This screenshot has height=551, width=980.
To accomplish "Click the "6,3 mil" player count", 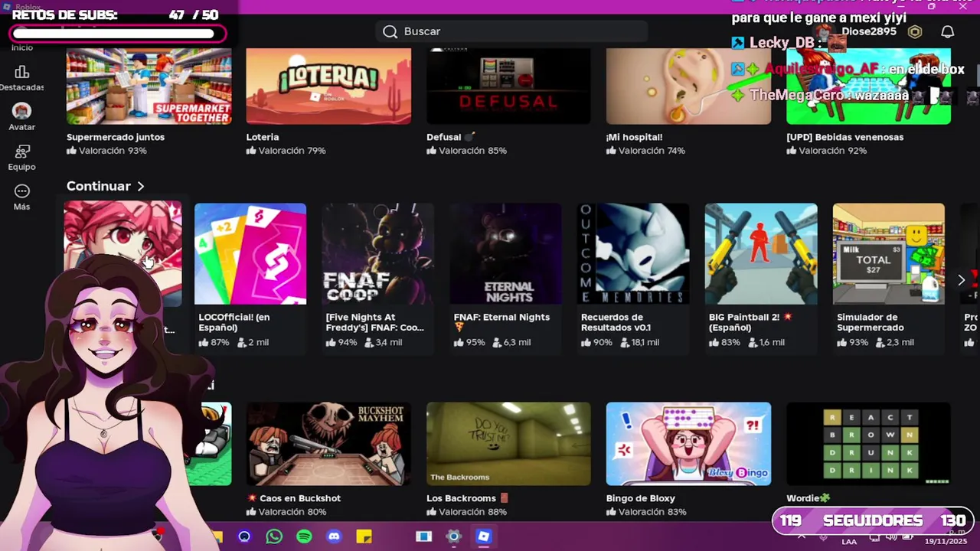I will tap(511, 342).
